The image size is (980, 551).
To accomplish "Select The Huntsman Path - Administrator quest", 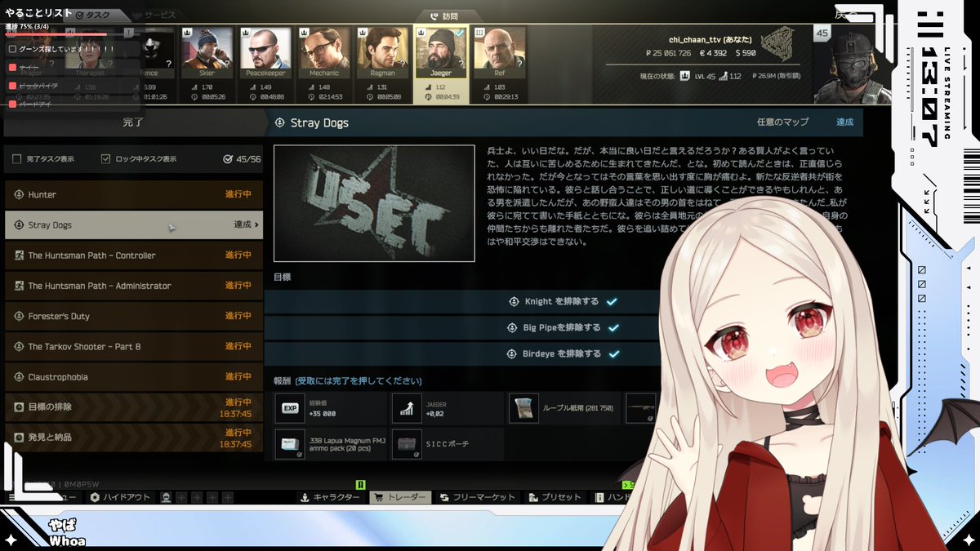I will pyautogui.click(x=134, y=286).
